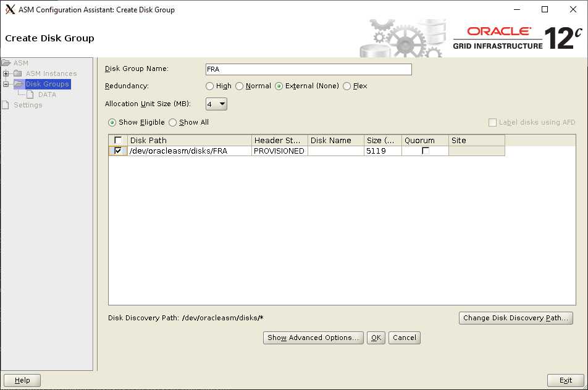Toggle the select-all disks header checkbox
Viewport: 588px width, 390px height.
(x=118, y=140)
